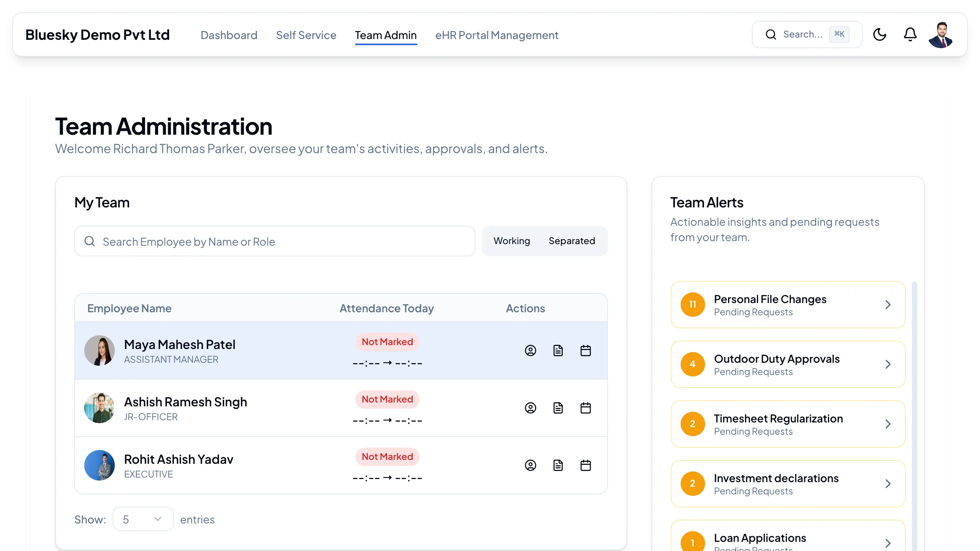Screen dimensions: 980x551
Task: Expand Outdoor Duty Approvals chevron
Action: coord(888,364)
